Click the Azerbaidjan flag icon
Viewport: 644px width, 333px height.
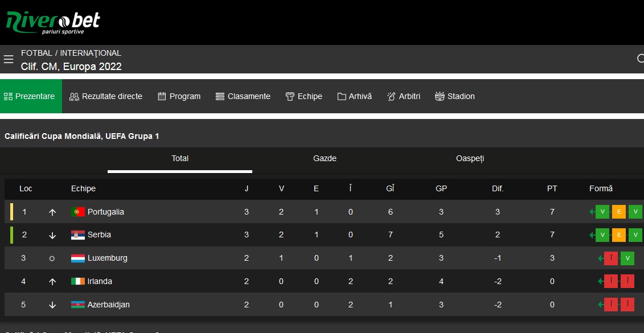[78, 305]
